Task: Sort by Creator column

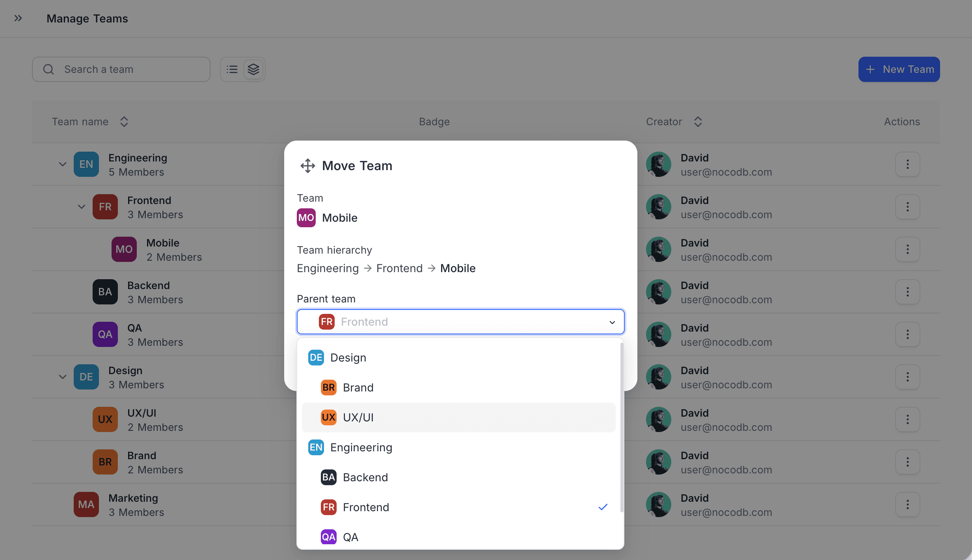Action: (x=698, y=122)
